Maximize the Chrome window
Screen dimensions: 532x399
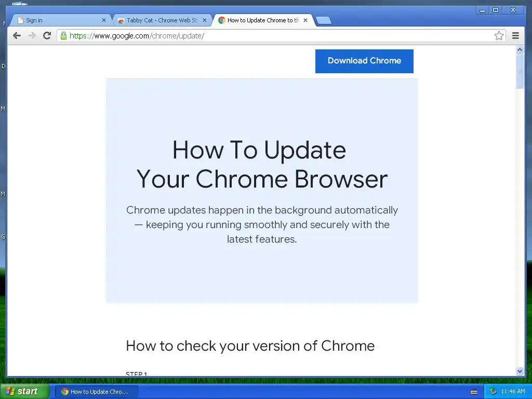(x=495, y=10)
